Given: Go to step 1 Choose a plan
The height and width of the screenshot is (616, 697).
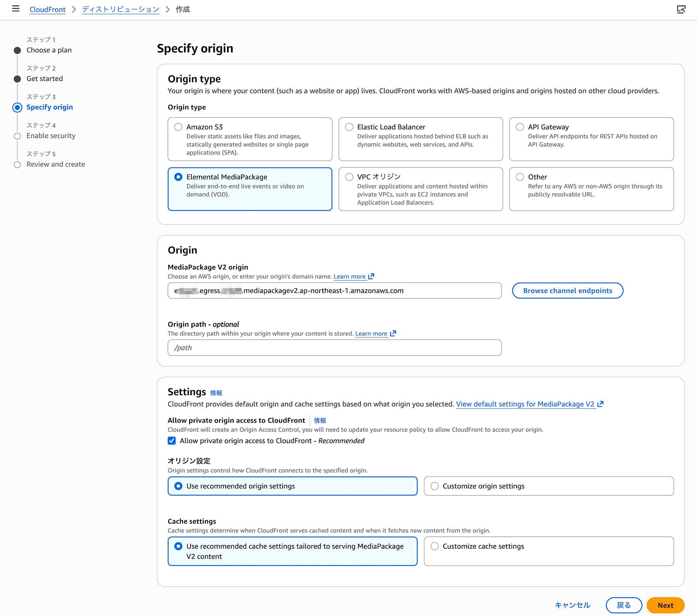Looking at the screenshot, I should (49, 50).
